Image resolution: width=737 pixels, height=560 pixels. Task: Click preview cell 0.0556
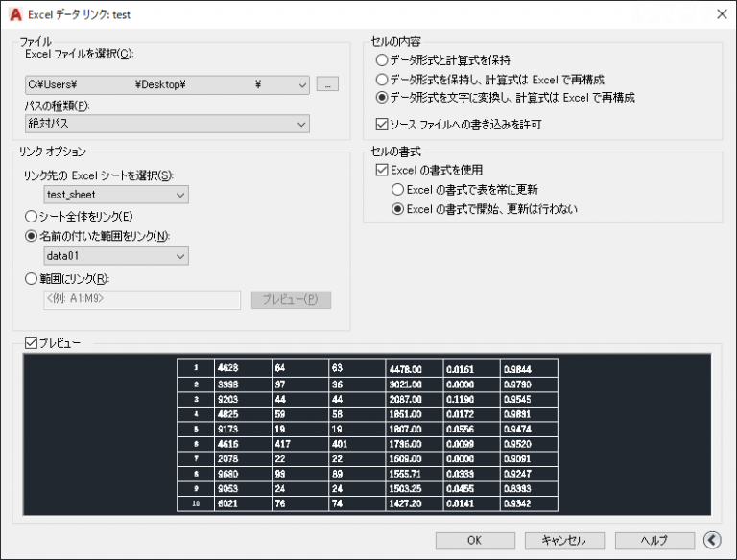tap(472, 429)
